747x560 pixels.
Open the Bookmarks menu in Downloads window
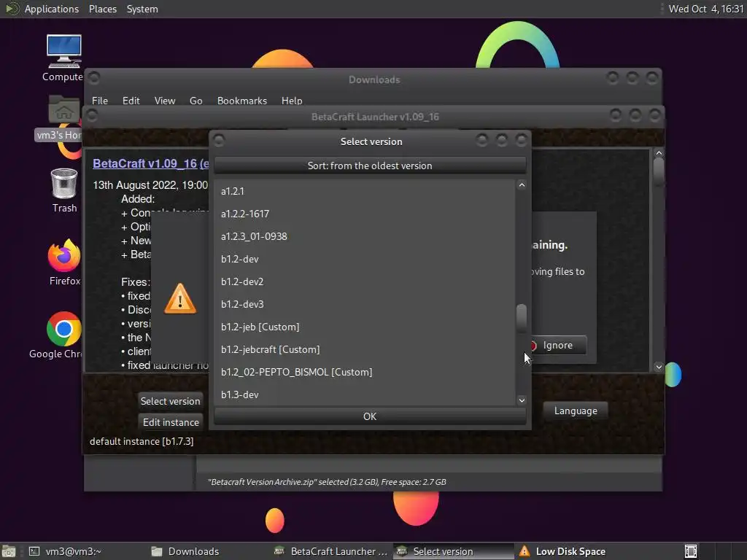coord(242,101)
